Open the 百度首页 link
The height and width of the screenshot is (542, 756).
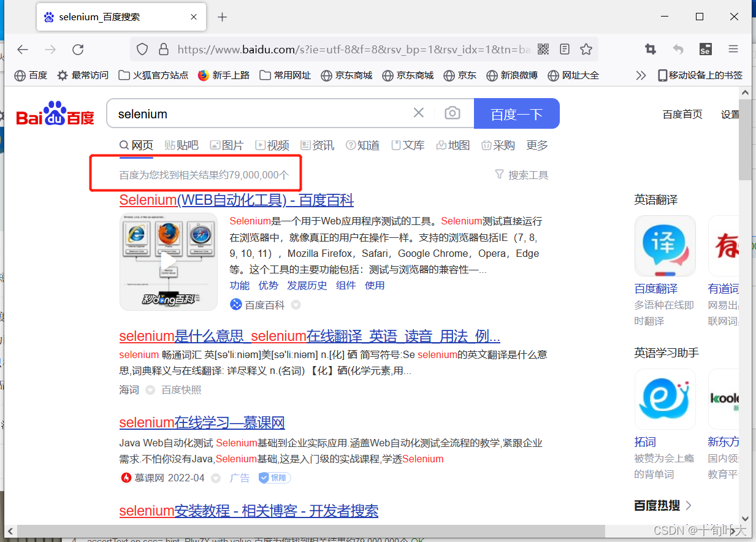(x=682, y=114)
